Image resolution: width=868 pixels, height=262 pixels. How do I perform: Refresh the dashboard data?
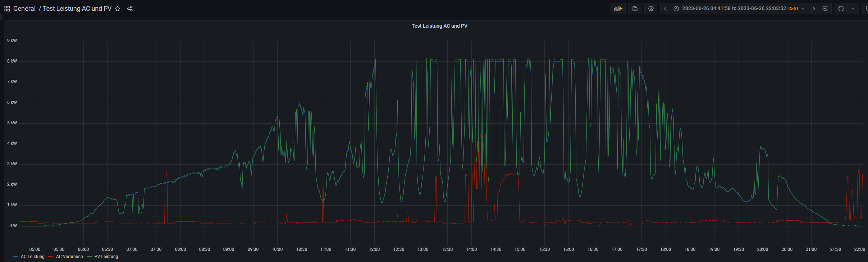(841, 9)
